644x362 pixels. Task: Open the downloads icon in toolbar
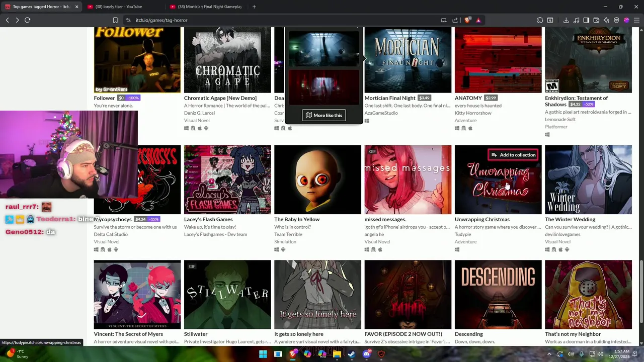tap(566, 20)
